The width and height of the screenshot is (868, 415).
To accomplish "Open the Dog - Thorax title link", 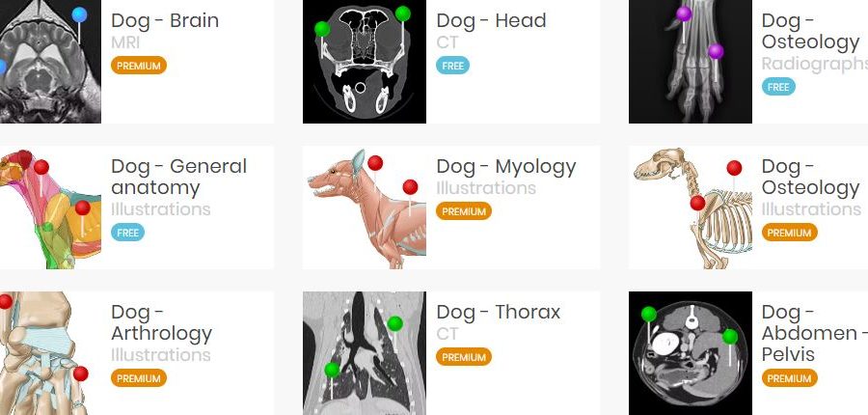I will (499, 312).
